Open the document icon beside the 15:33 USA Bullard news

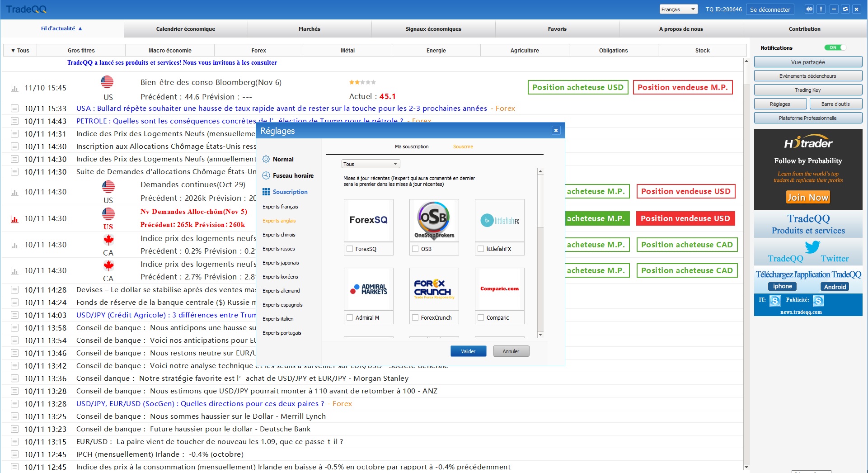coord(14,109)
